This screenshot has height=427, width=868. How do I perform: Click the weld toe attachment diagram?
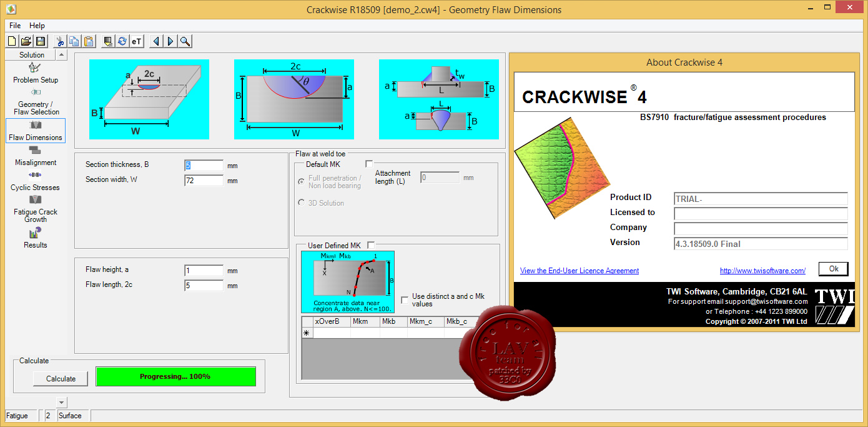439,99
